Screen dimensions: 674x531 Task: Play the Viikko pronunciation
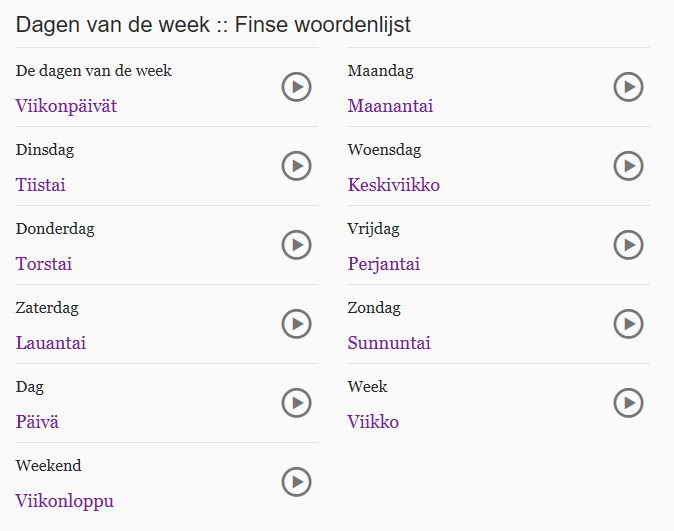point(628,403)
